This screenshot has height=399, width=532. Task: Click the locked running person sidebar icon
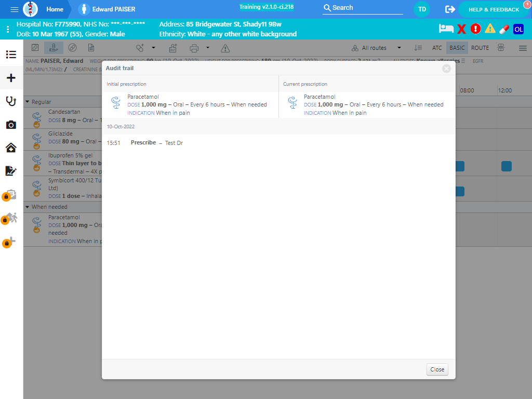9,218
